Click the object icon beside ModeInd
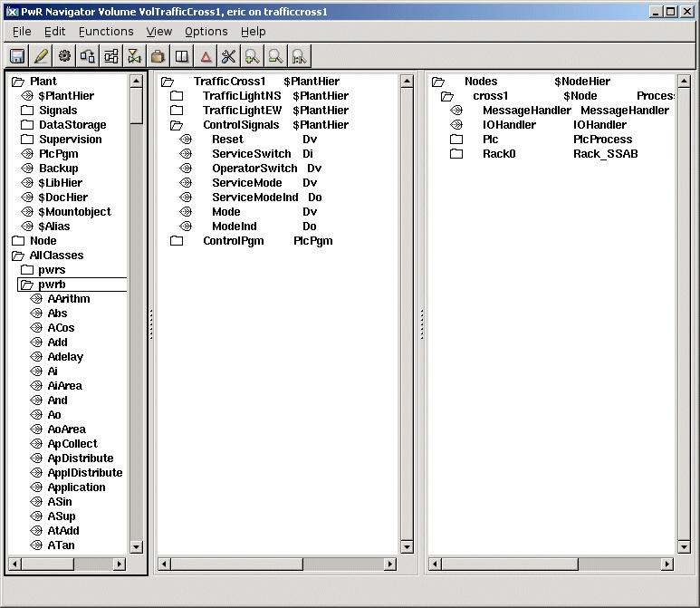This screenshot has height=608, width=700. click(186, 227)
